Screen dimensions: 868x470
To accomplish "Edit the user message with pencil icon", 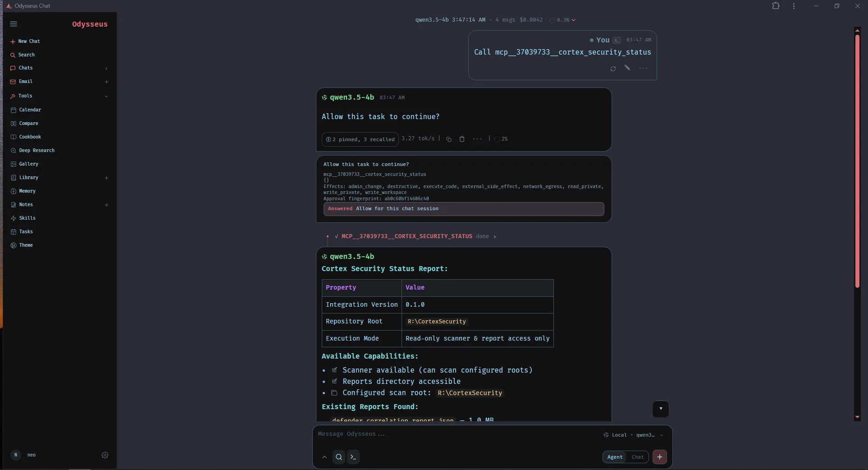I will [627, 68].
